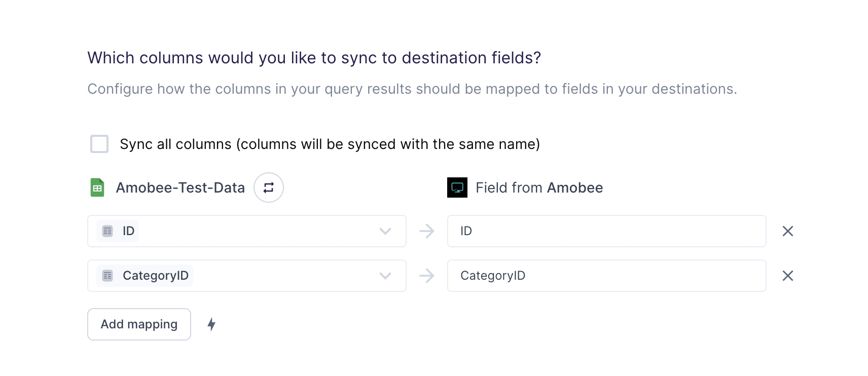Screen dimensions: 868x376
Task: Click the chevron in the CategoryID dropdown
Action: (x=385, y=276)
